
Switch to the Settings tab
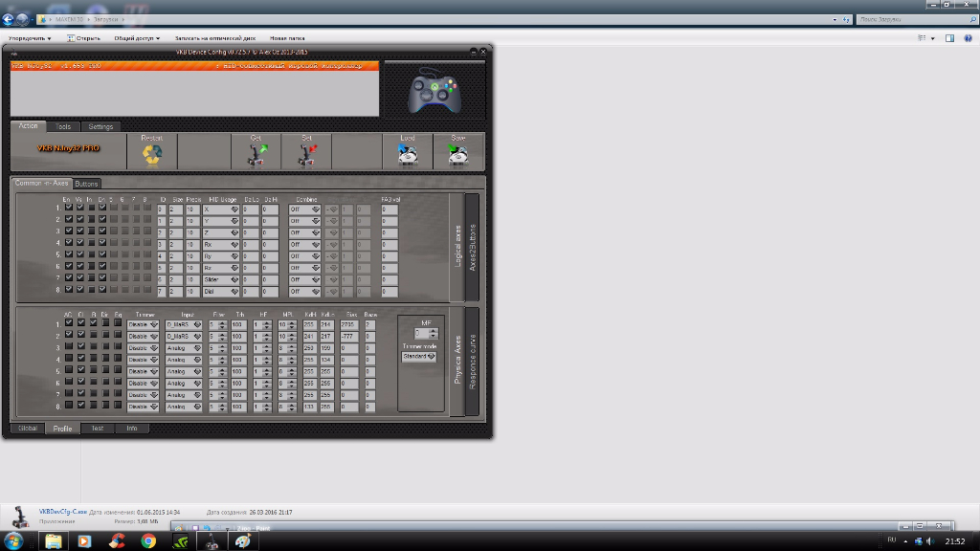pyautogui.click(x=100, y=127)
